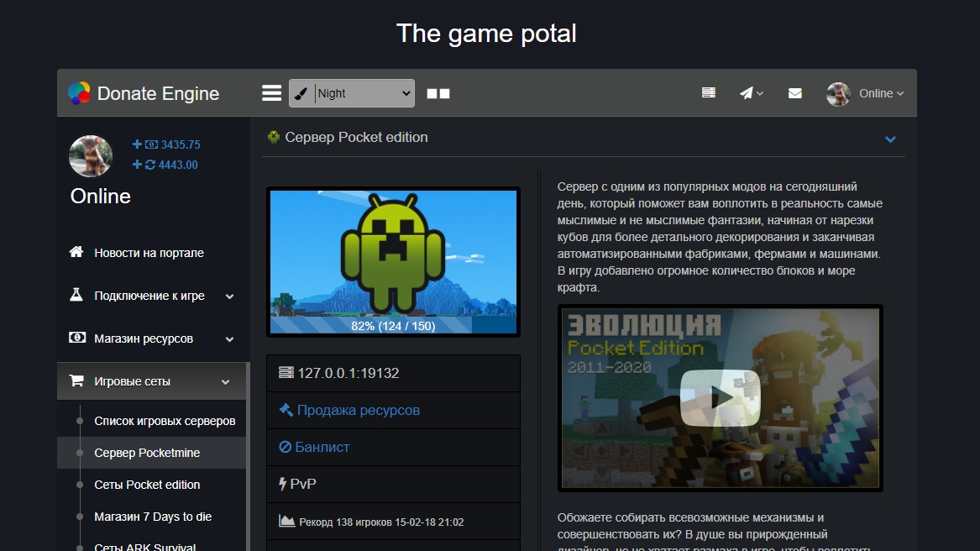Toggle the two-square layout switch
This screenshot has height=551, width=980.
438,94
